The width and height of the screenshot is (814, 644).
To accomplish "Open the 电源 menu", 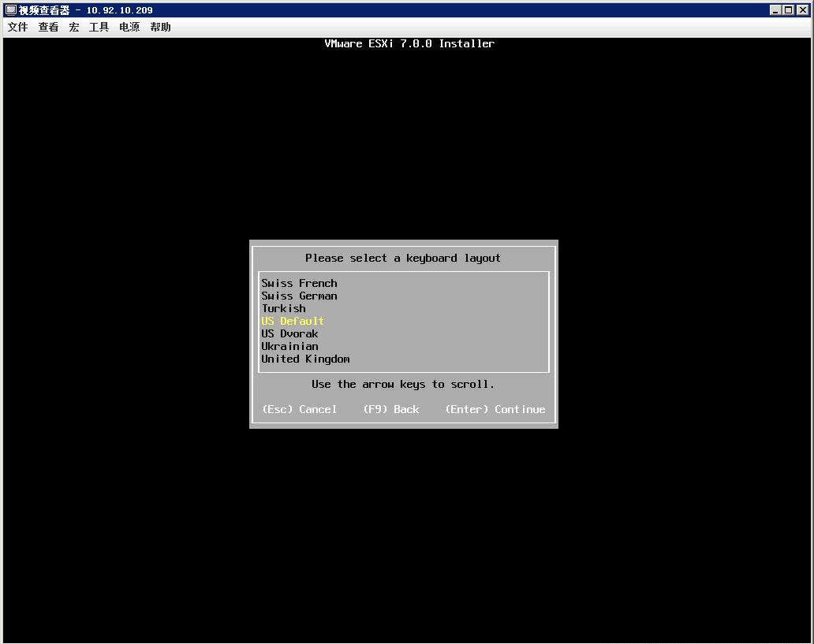I will click(x=129, y=26).
